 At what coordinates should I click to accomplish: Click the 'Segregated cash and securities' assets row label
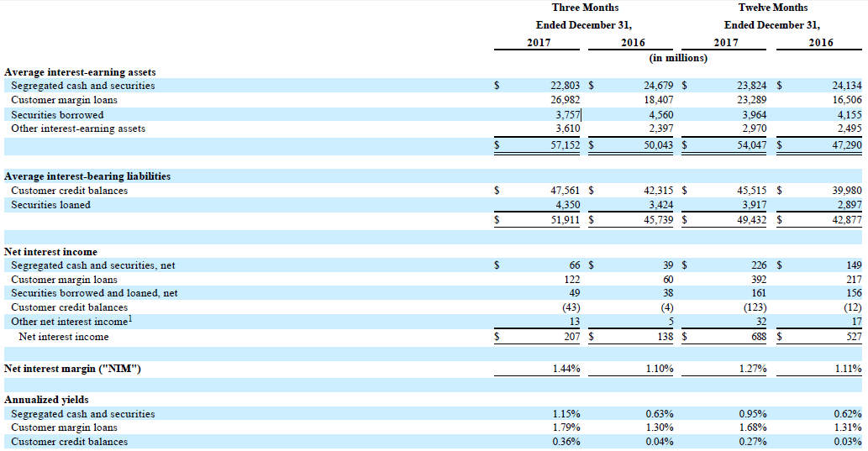pos(83,86)
